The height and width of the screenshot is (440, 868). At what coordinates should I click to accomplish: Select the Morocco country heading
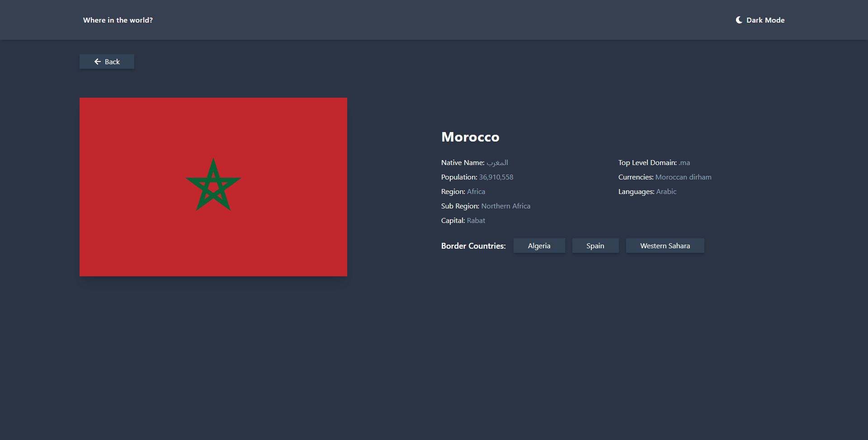(x=470, y=137)
